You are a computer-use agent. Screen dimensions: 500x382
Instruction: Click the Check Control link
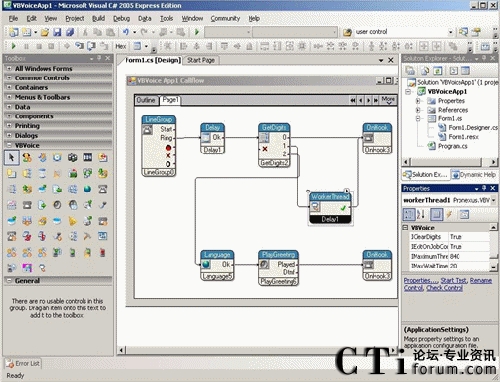point(444,288)
